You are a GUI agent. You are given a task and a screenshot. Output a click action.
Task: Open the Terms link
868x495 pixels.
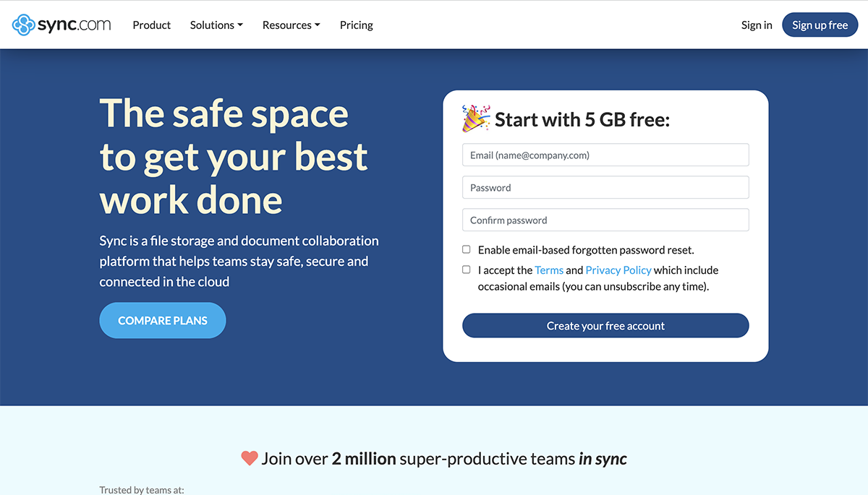point(548,270)
